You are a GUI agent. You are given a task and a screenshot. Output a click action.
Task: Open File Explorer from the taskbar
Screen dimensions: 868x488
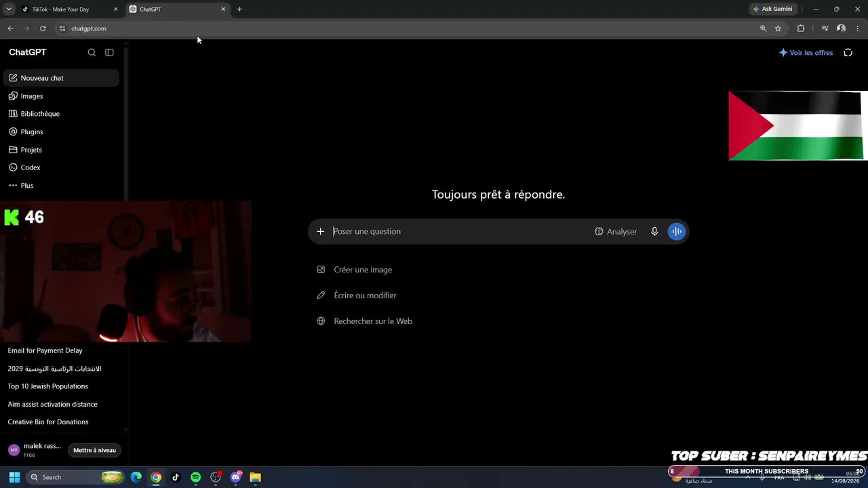[x=255, y=477]
